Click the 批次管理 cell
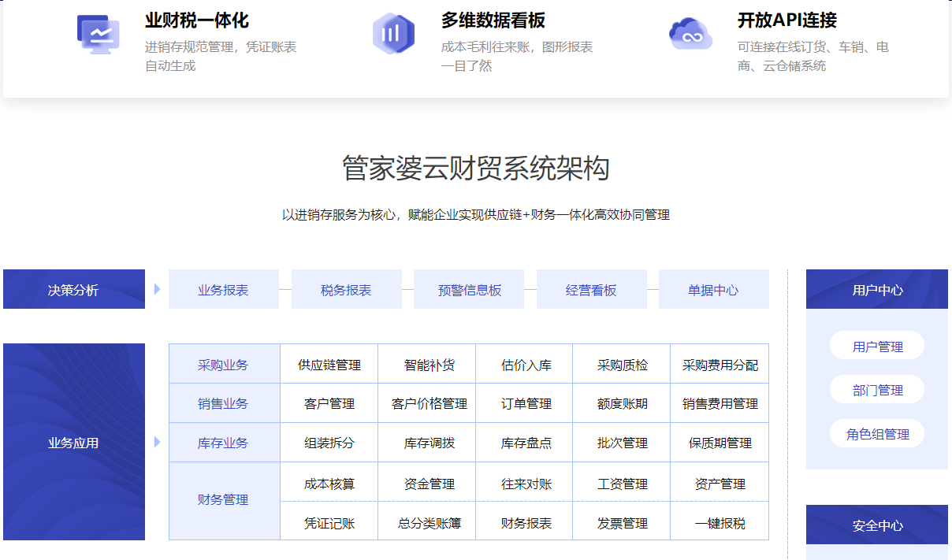 click(623, 443)
